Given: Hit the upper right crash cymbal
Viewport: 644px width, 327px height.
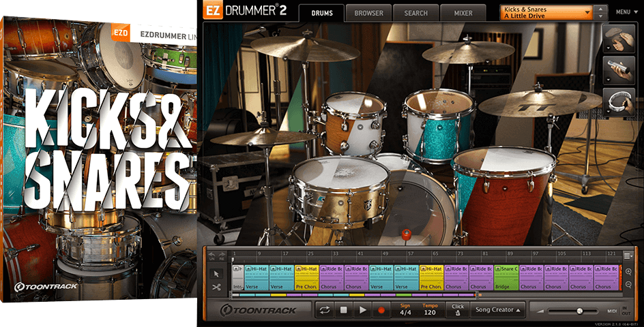Looking at the screenshot, I should tap(468, 51).
